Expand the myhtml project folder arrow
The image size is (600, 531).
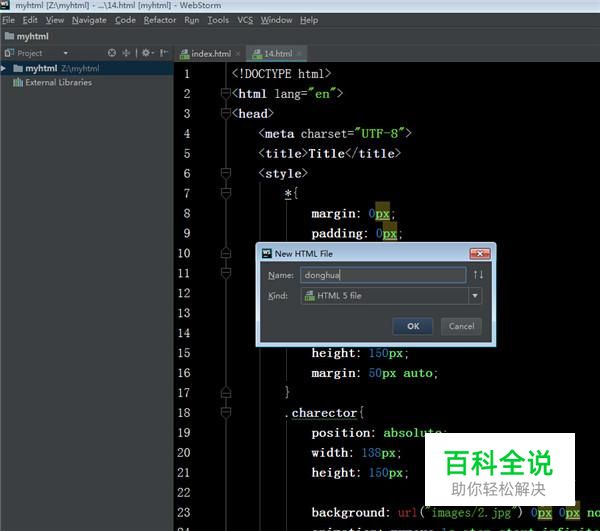pos(3,68)
